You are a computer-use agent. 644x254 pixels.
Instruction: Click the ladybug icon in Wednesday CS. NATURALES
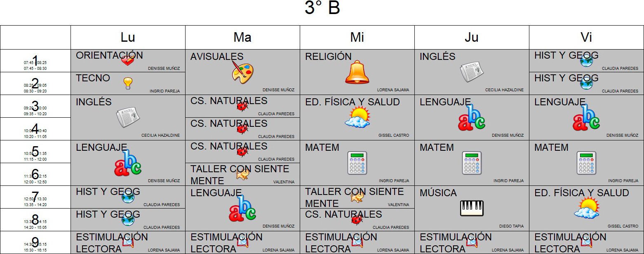(357, 219)
